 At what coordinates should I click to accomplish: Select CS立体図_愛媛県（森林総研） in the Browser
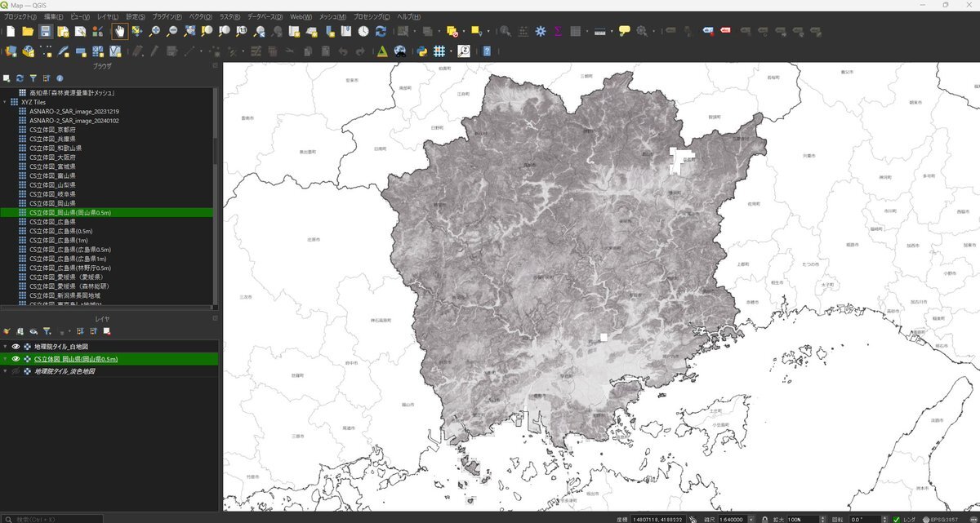(x=69, y=286)
